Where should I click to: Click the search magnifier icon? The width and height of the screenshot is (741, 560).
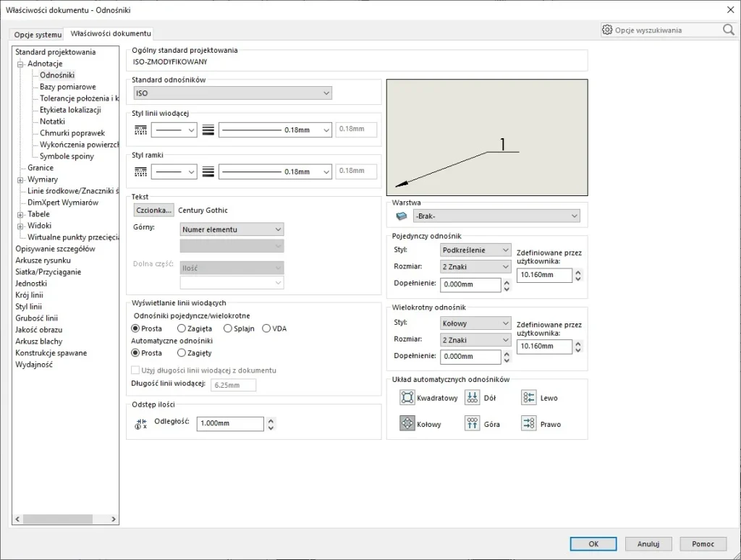pyautogui.click(x=729, y=30)
